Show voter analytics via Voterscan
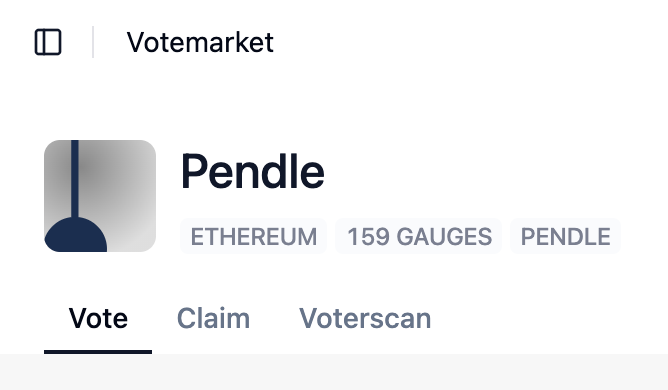The width and height of the screenshot is (668, 390). [x=365, y=318]
